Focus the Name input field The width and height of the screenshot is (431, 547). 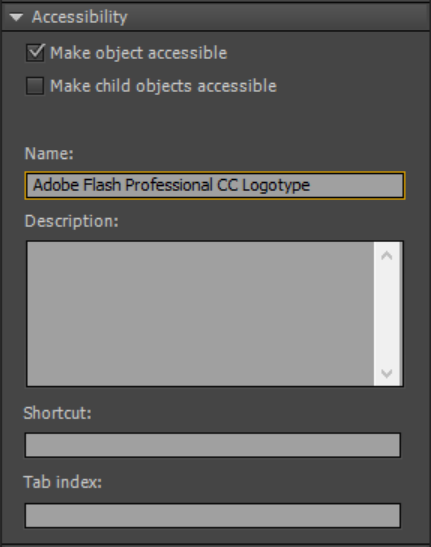coord(215,185)
